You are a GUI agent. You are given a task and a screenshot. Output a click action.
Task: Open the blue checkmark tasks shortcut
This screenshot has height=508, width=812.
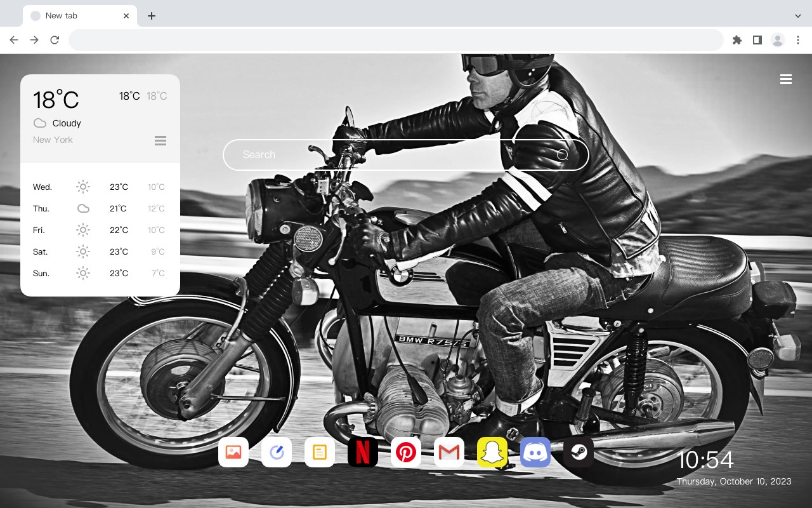pyautogui.click(x=277, y=452)
